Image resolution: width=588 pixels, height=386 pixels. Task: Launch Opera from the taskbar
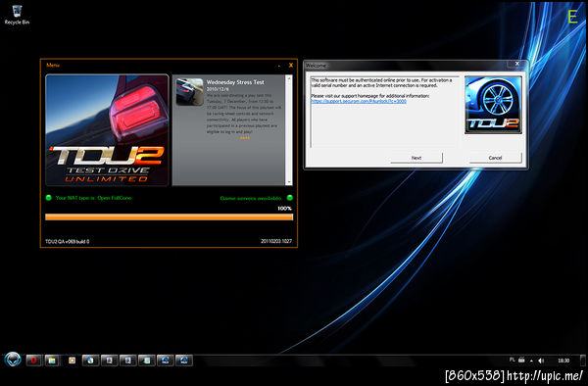33,361
